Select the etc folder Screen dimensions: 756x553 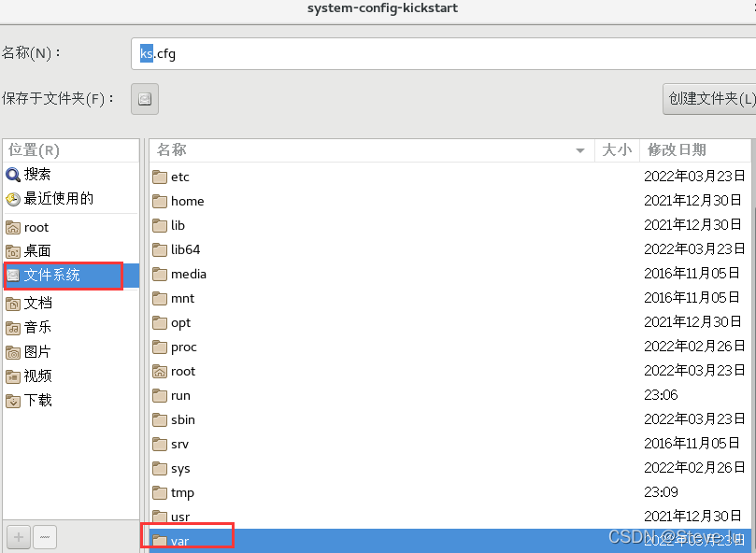449,177
